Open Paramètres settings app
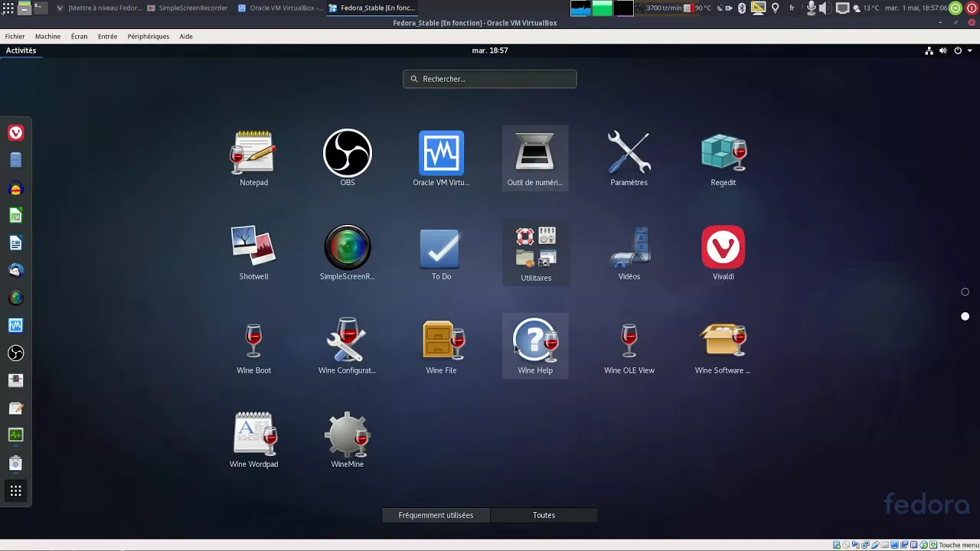The height and width of the screenshot is (551, 980). [x=629, y=158]
